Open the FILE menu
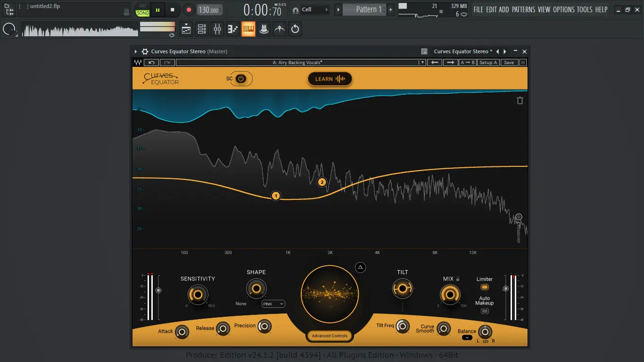 (x=479, y=9)
